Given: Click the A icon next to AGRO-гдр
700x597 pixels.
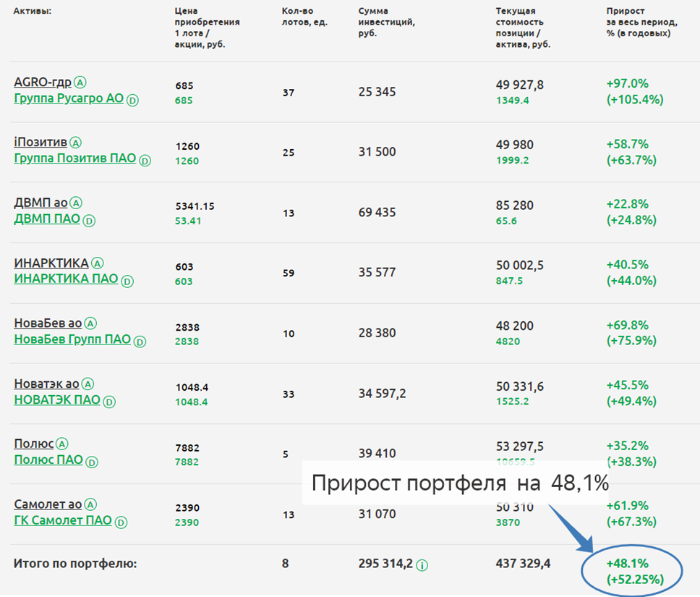Looking at the screenshot, I should (81, 82).
